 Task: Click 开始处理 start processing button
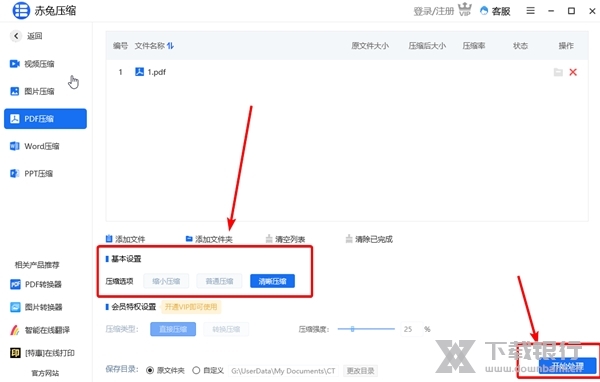(567, 367)
